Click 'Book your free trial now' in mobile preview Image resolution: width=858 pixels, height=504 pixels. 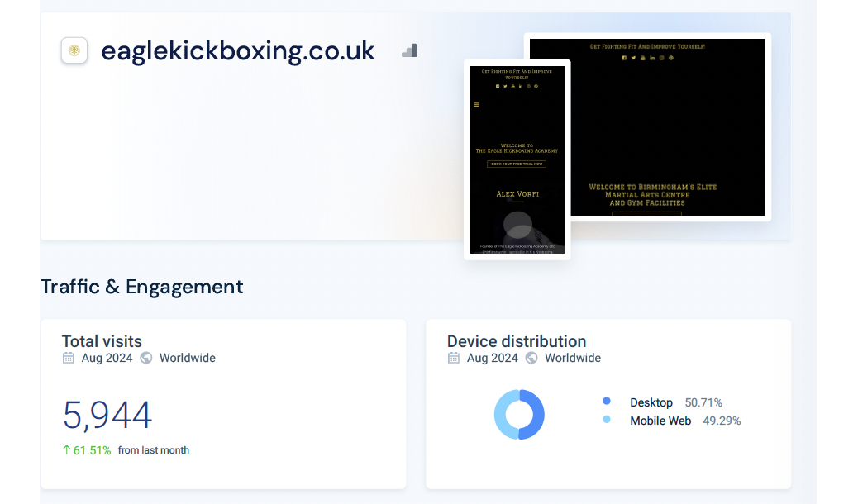coord(517,164)
